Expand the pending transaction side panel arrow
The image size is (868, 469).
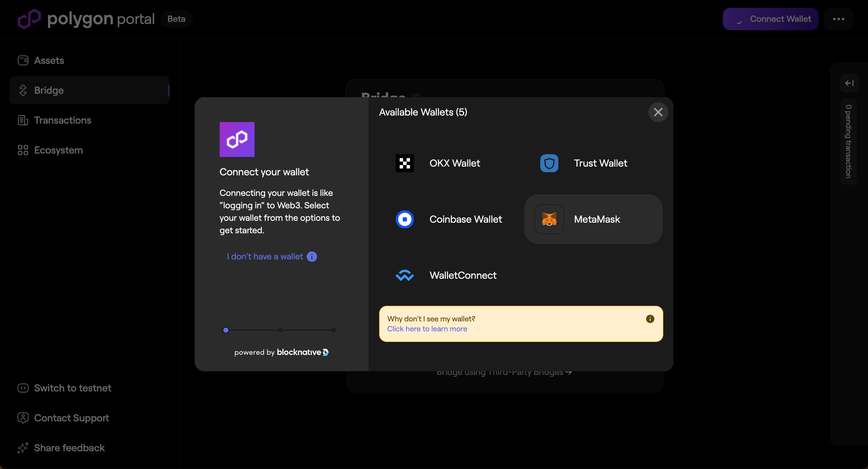pyautogui.click(x=849, y=83)
